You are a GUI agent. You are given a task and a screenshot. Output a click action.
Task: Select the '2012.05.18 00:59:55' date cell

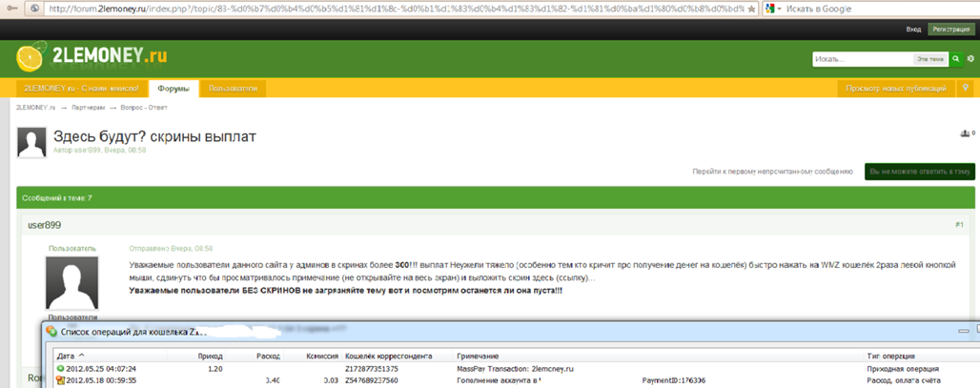(101, 380)
